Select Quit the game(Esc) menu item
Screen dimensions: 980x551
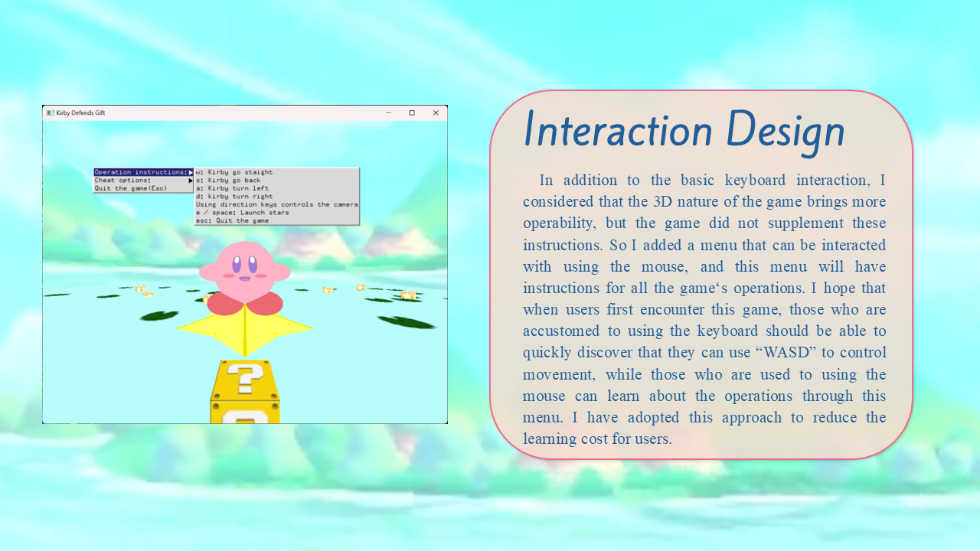coord(144,188)
